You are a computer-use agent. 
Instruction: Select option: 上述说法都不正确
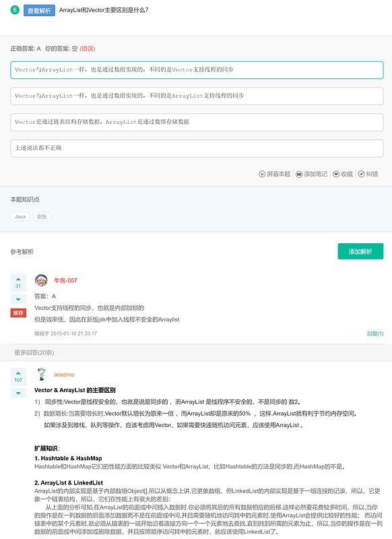click(x=197, y=148)
